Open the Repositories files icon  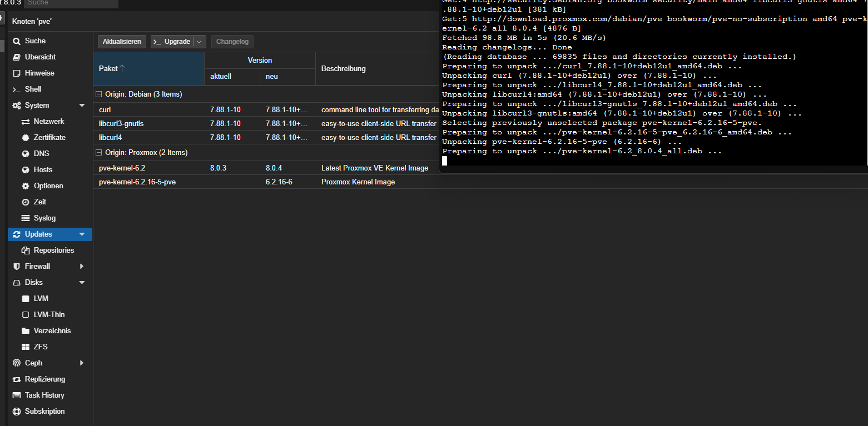click(26, 250)
